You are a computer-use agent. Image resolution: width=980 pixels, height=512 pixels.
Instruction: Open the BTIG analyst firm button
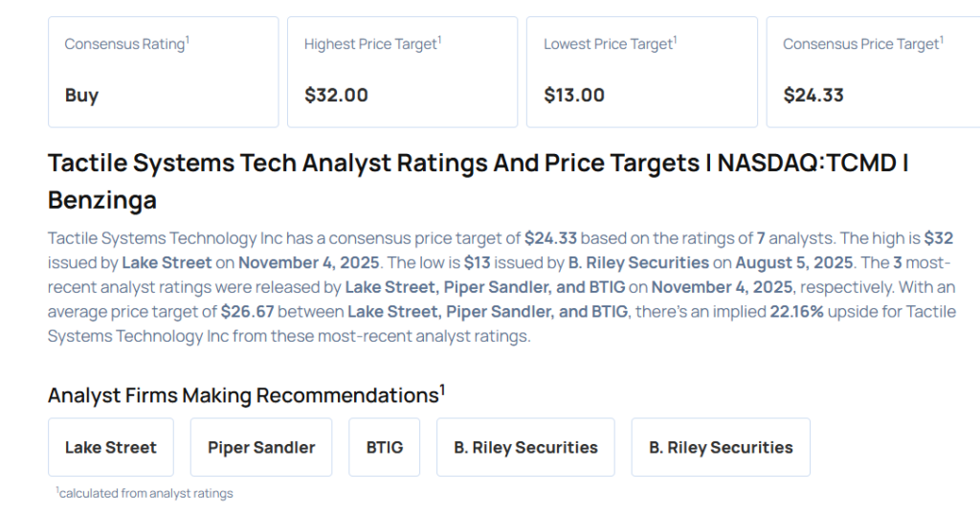click(x=384, y=447)
